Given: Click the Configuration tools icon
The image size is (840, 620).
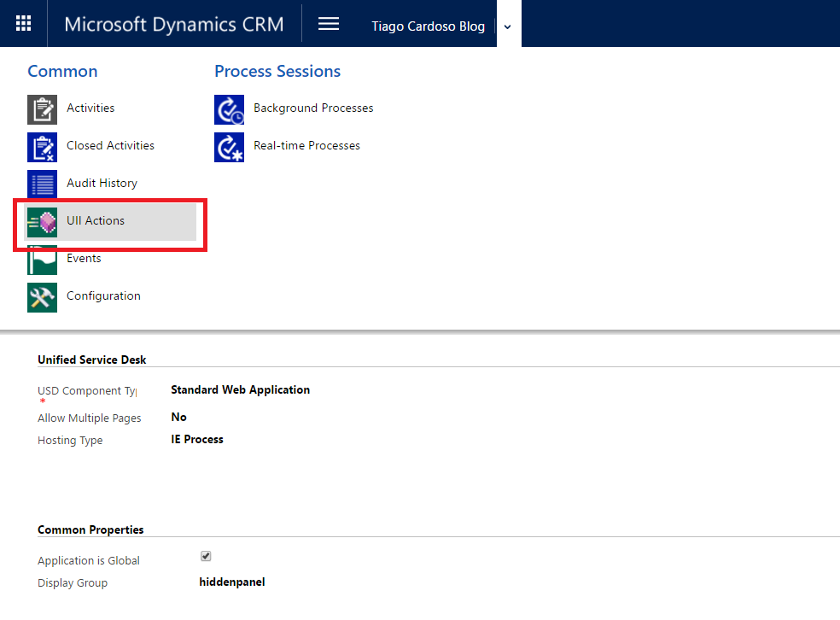Looking at the screenshot, I should pos(42,296).
